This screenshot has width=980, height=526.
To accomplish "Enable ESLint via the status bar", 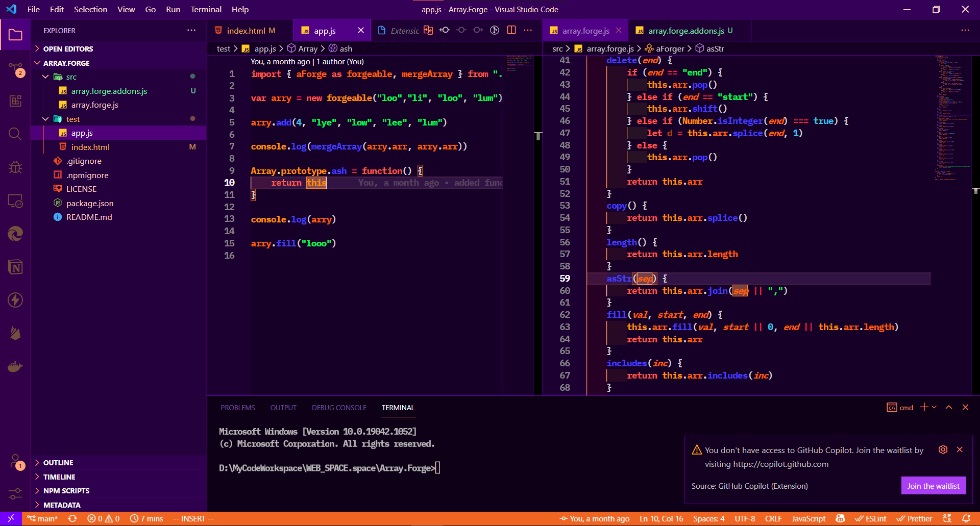I will point(871,518).
